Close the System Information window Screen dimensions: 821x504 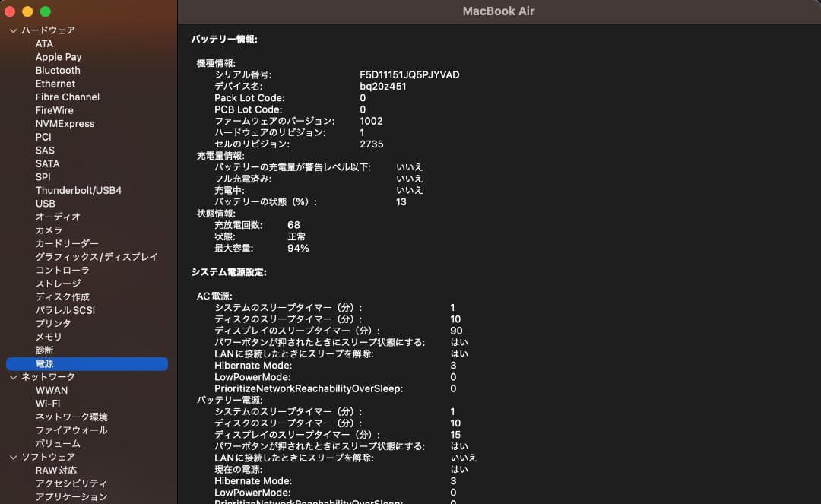10,11
